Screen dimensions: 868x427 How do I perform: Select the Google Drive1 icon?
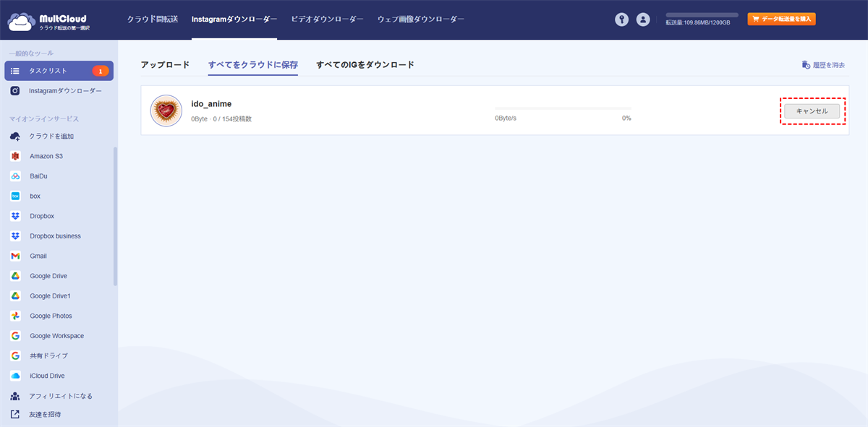point(15,296)
